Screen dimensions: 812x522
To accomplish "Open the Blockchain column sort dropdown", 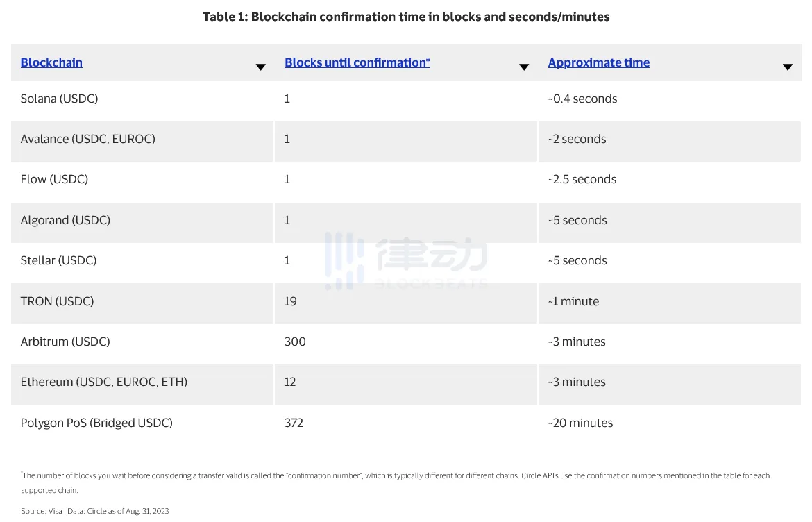I will pos(260,67).
